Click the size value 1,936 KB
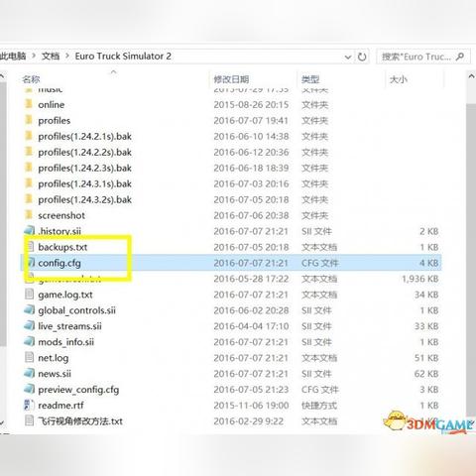The width and height of the screenshot is (476, 476). [420, 279]
